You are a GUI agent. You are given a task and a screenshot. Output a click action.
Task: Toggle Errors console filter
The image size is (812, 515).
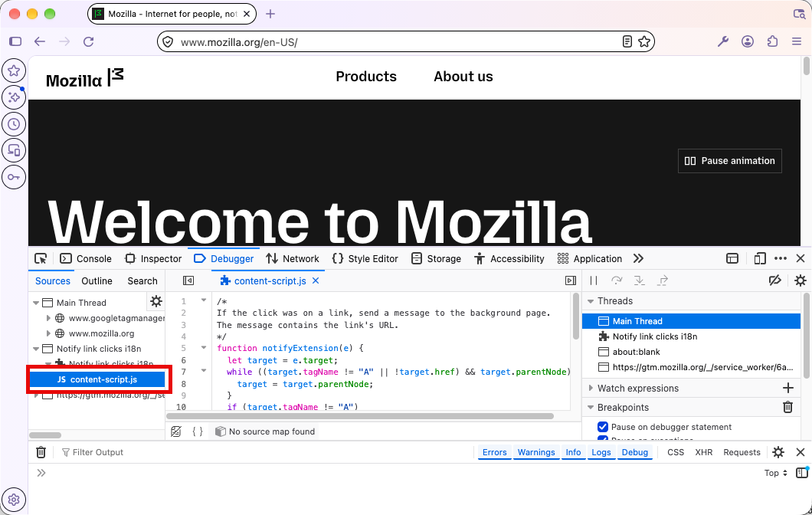click(x=494, y=452)
